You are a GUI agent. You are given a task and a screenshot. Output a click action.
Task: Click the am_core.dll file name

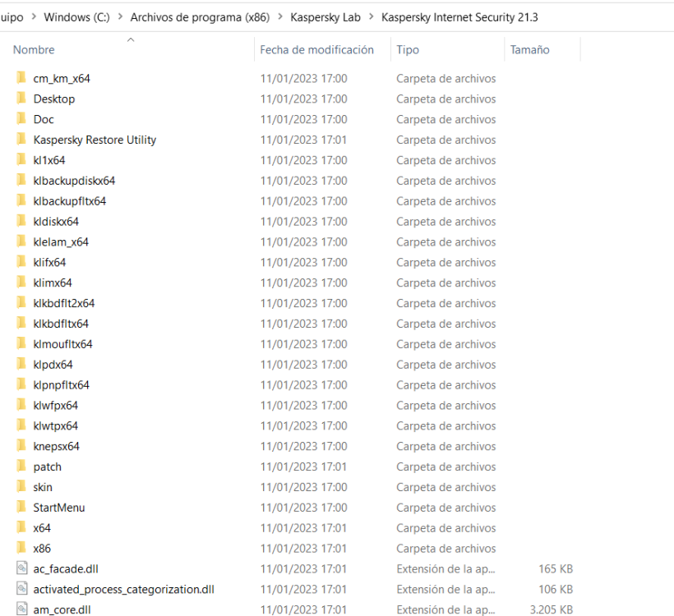tap(62, 609)
